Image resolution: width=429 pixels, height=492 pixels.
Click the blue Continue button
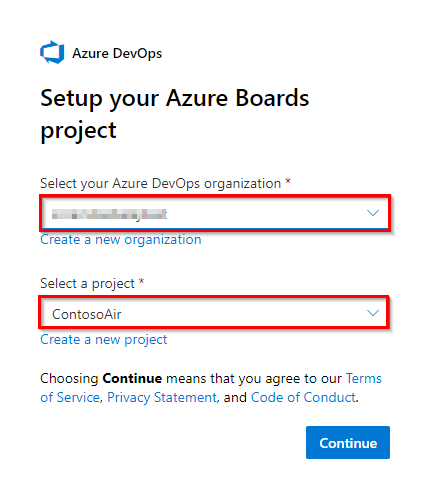coord(348,442)
